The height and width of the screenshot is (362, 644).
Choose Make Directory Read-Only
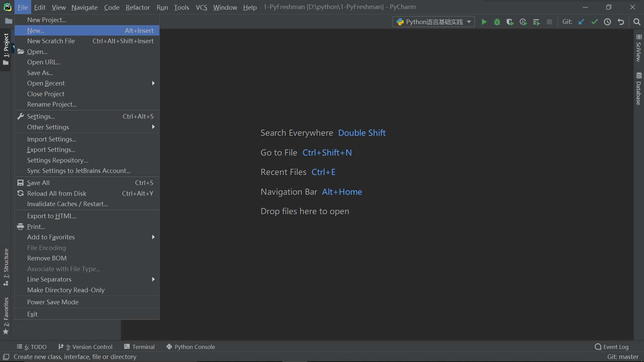(x=87, y=290)
